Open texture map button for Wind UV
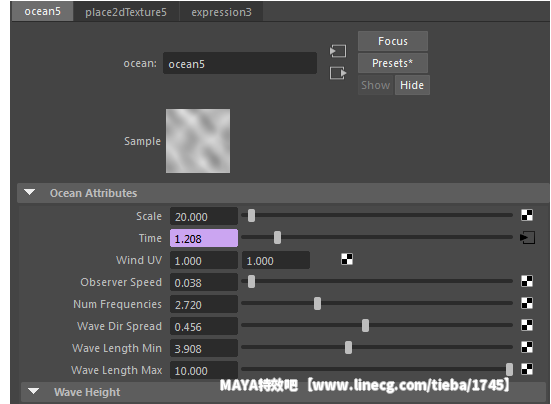Image resolution: width=551 pixels, height=404 pixels. point(347,259)
